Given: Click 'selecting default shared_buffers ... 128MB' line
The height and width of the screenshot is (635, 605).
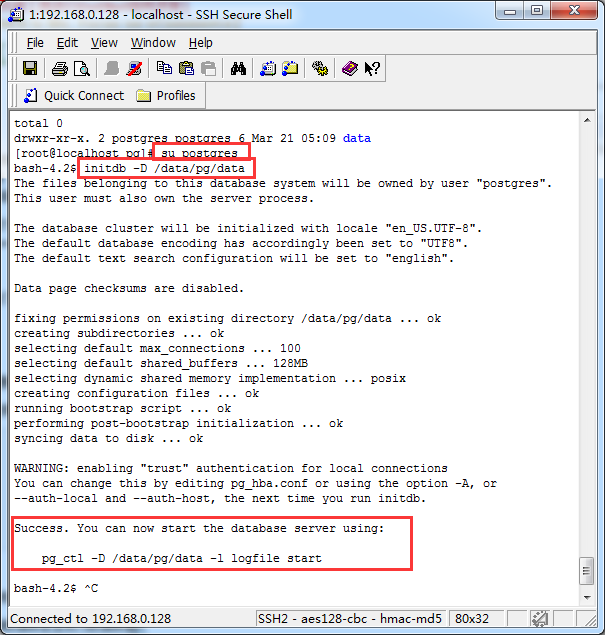Looking at the screenshot, I should (x=161, y=363).
